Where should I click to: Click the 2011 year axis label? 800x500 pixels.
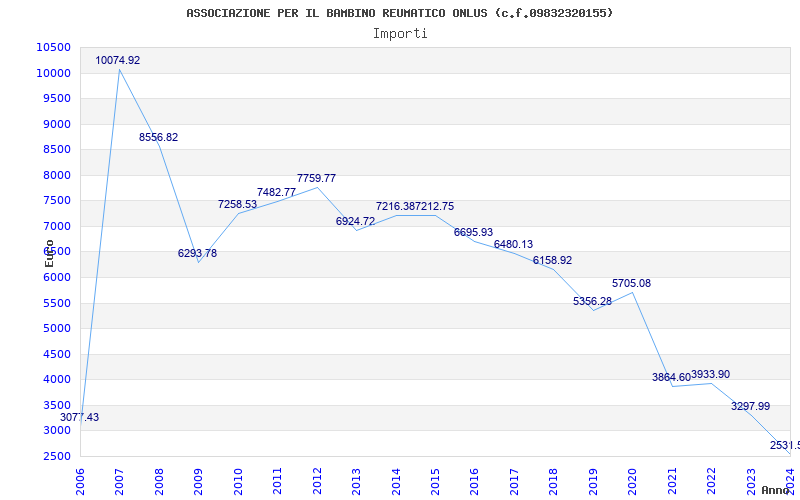click(277, 481)
